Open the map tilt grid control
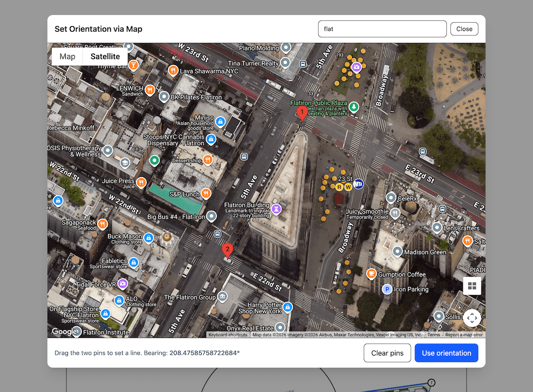This screenshot has width=533, height=392. (472, 285)
